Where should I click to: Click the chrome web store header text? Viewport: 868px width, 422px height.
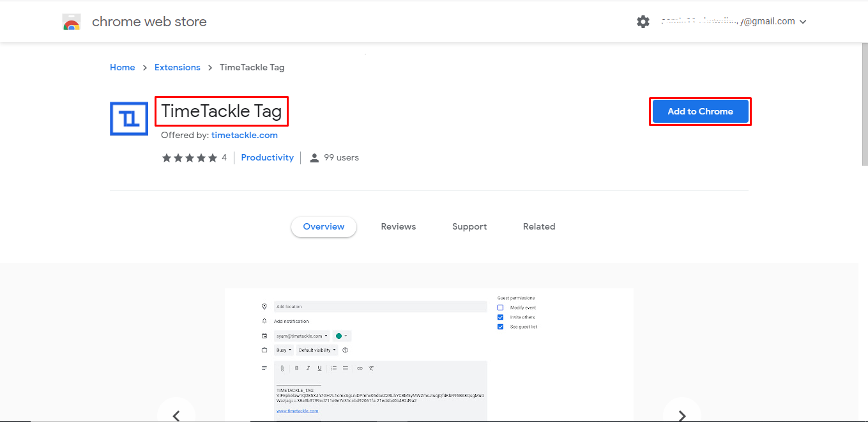(x=149, y=22)
